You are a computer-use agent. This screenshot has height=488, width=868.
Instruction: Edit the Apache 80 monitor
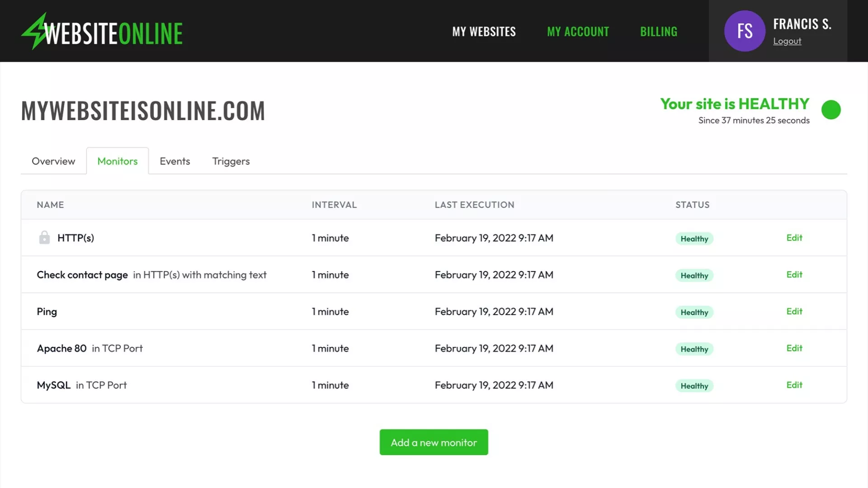click(x=794, y=348)
